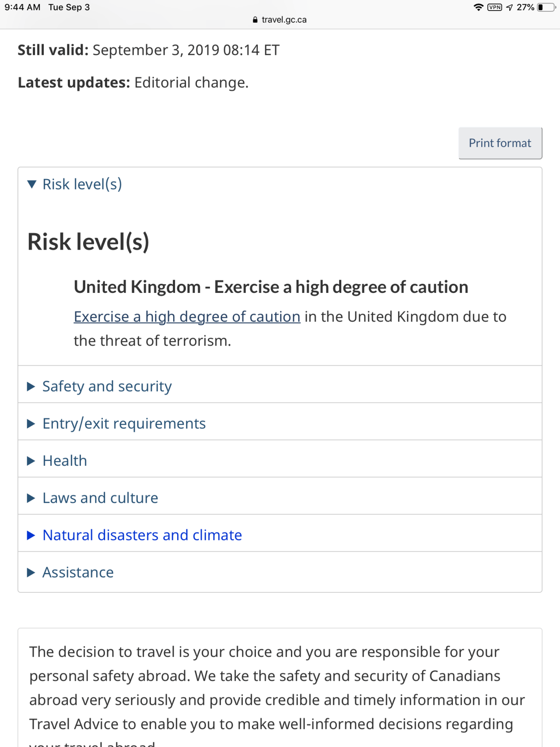This screenshot has width=560, height=747.
Task: Tap the battery percentage text
Action: click(x=525, y=7)
